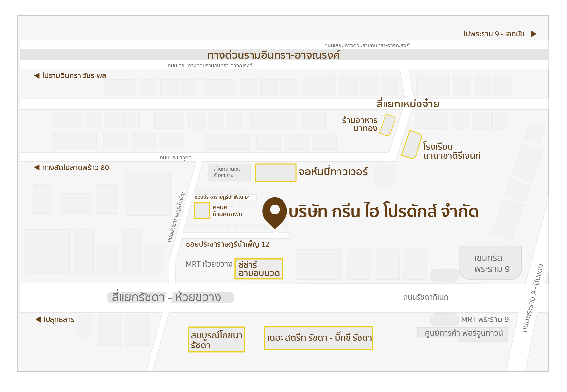Click the yellow-outlined โรงเรียนนานาชาติรีเจนท์ building shape
The height and width of the screenshot is (392, 567).
click(x=412, y=144)
